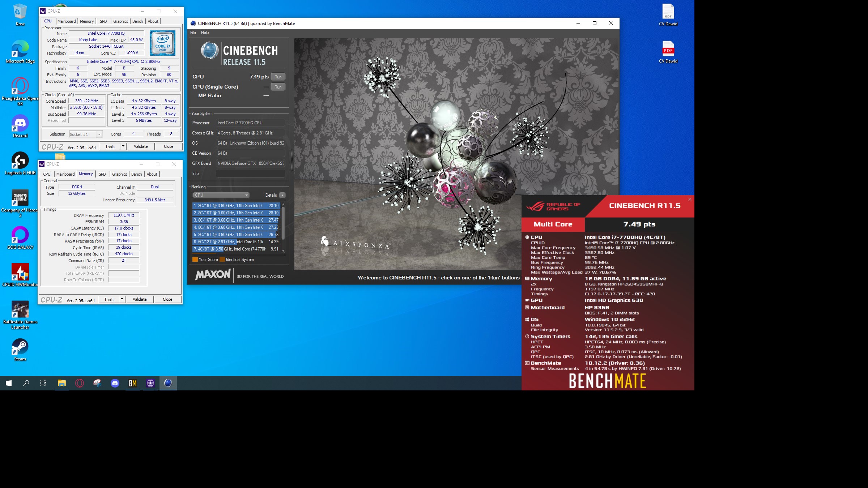Run the CPU (Single Core) test

[x=278, y=87]
